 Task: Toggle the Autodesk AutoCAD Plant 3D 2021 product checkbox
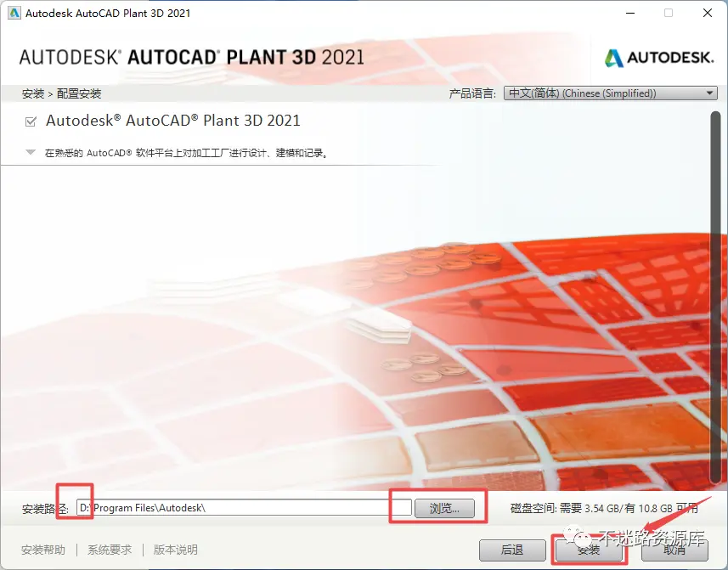tap(29, 121)
